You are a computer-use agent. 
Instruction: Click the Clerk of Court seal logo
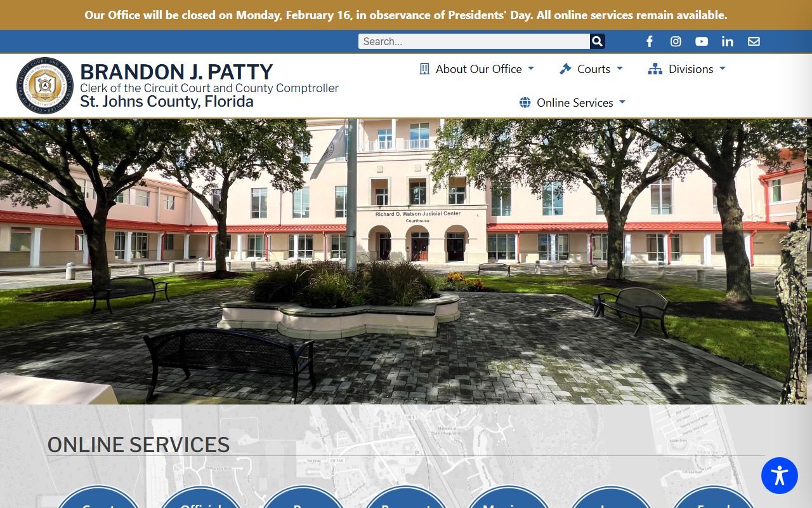click(45, 85)
